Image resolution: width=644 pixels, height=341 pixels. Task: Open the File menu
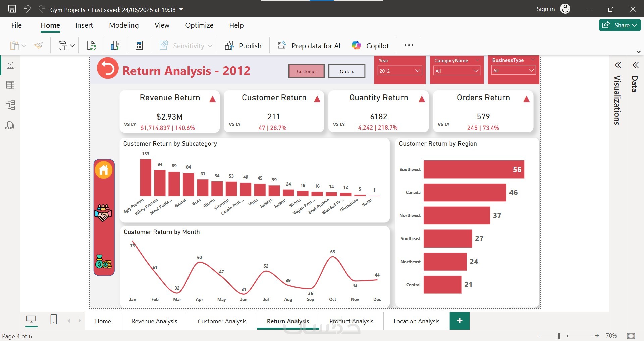(x=16, y=25)
